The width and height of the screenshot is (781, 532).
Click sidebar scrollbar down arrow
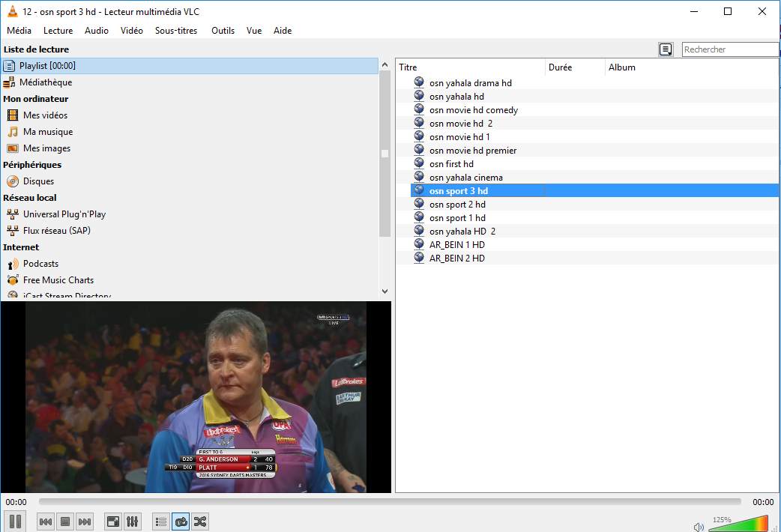[385, 291]
